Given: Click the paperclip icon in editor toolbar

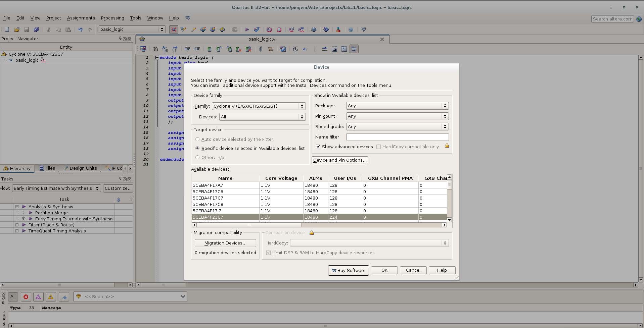Looking at the screenshot, I should tap(261, 49).
